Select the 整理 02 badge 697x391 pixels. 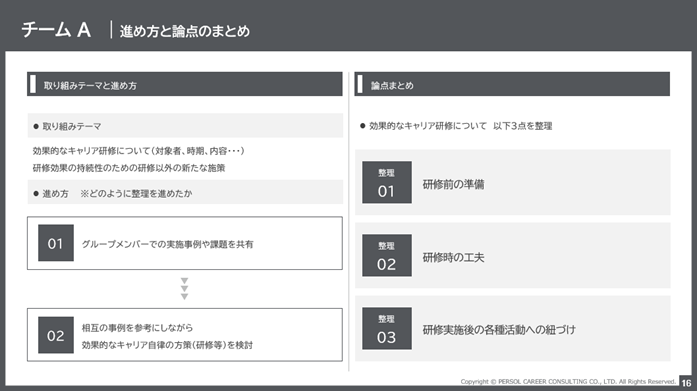(x=387, y=255)
